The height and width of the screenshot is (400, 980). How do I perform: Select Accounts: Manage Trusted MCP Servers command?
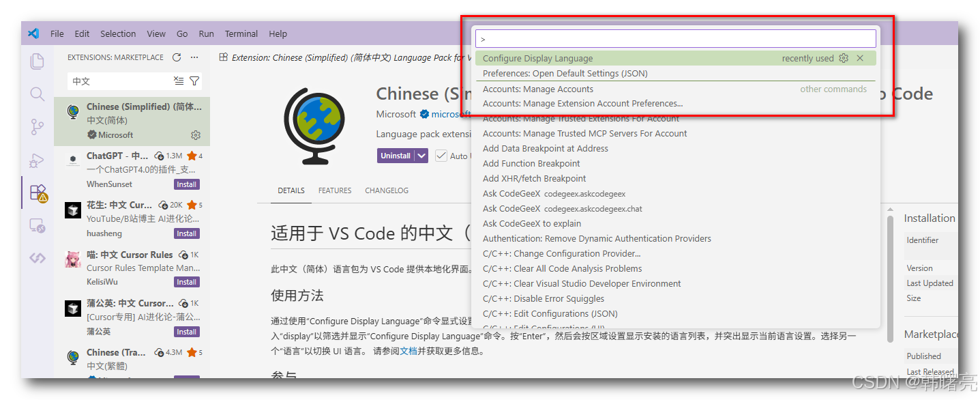(675, 134)
